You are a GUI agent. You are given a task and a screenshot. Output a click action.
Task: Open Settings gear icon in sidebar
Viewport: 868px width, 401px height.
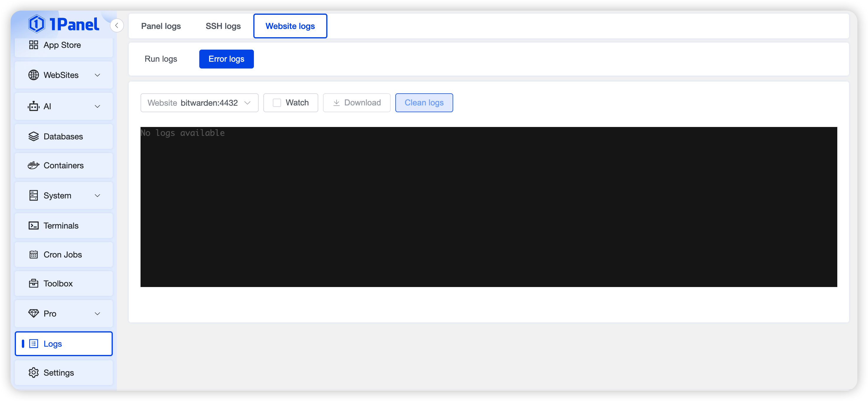pyautogui.click(x=33, y=372)
